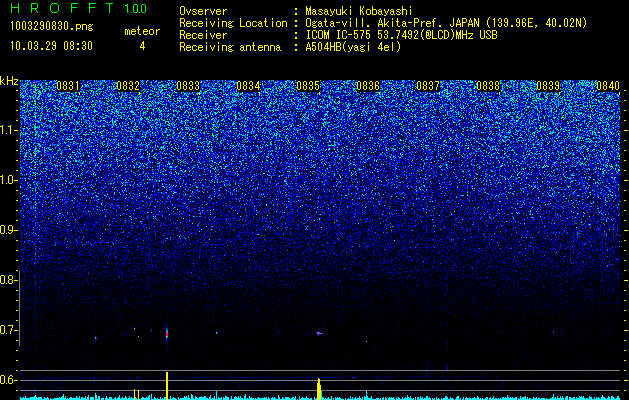Click the yellow signal bar cluster near 0835

coord(319,389)
